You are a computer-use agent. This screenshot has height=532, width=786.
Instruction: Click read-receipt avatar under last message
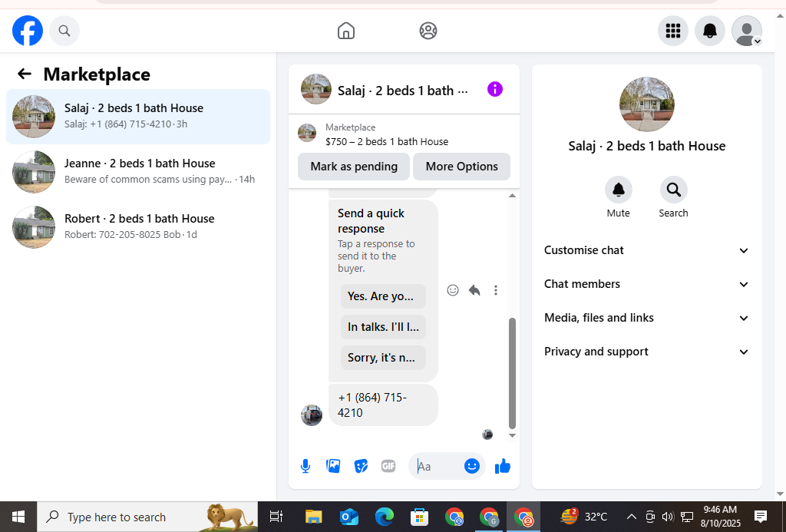(487, 435)
